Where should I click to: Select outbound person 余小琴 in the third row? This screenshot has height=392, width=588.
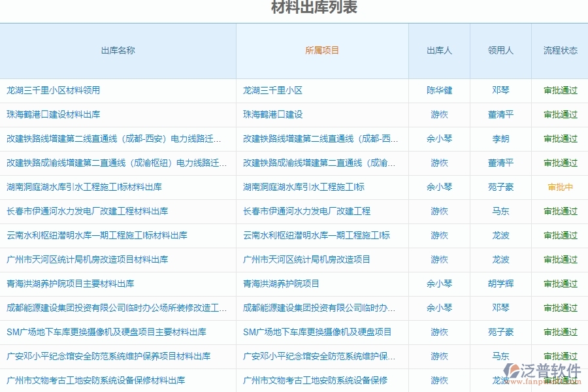pos(438,139)
